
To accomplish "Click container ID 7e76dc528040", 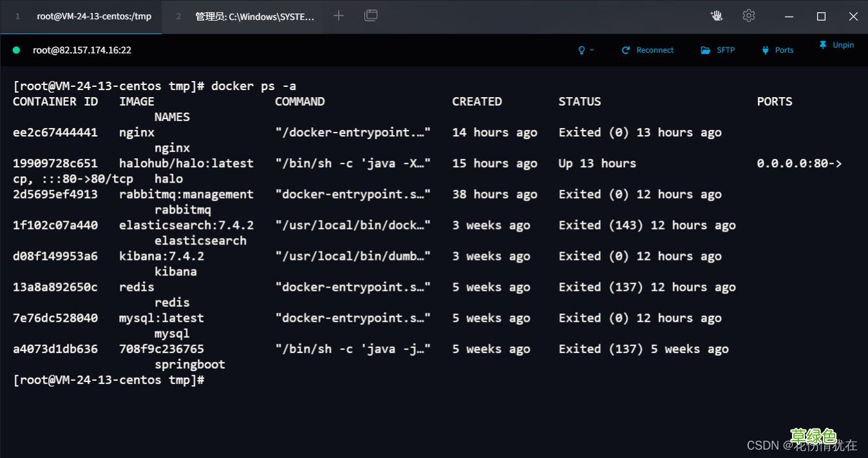I will click(x=55, y=318).
